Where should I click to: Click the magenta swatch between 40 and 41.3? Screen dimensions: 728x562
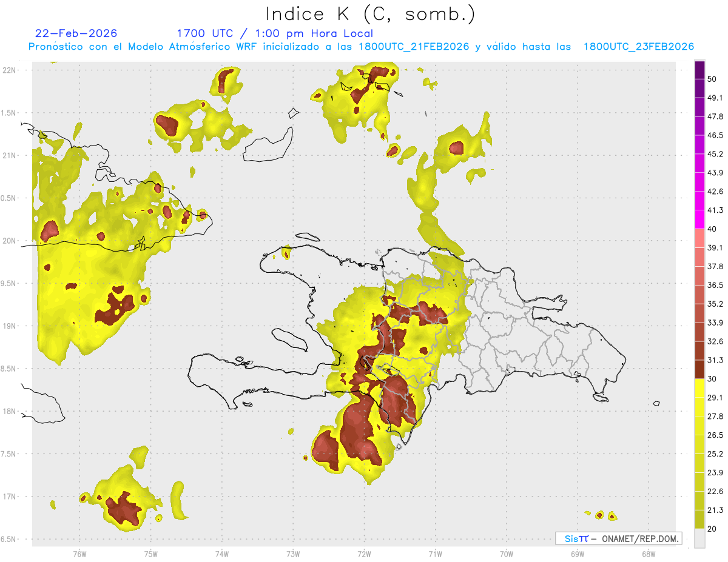(x=700, y=219)
